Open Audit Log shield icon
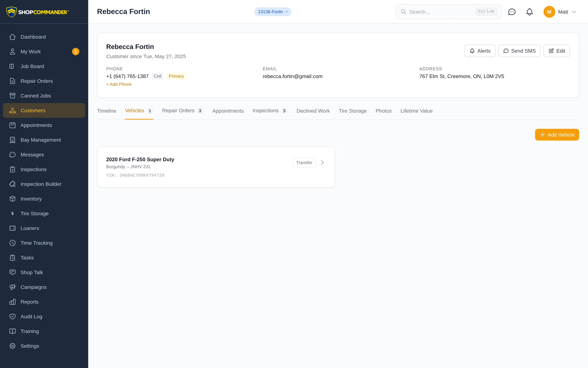Screen dimensions: 588x368 tap(12, 317)
